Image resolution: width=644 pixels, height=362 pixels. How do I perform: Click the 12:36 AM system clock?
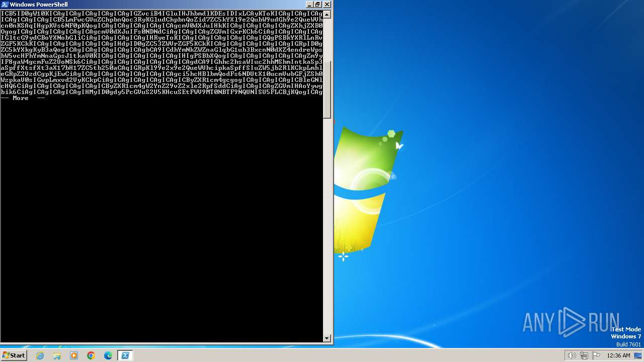click(x=618, y=355)
